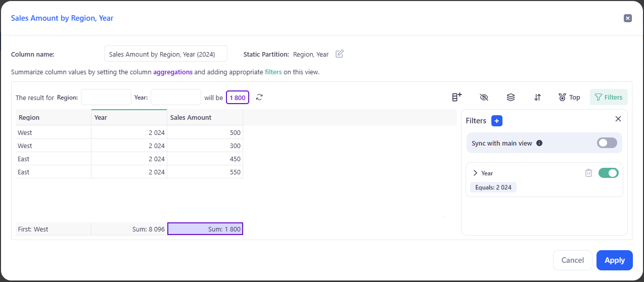Image resolution: width=644 pixels, height=282 pixels.
Task: Click the add column icon in toolbar
Action: click(x=456, y=97)
